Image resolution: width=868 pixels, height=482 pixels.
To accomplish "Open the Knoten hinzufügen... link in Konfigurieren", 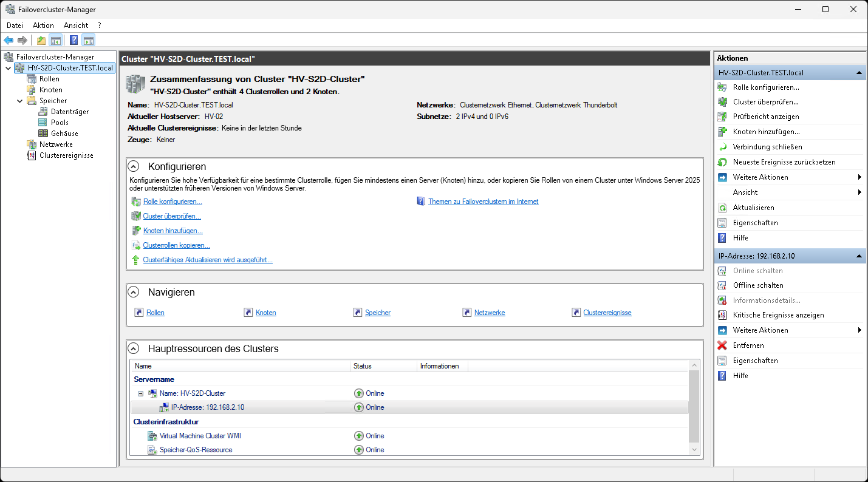I will [x=173, y=231].
